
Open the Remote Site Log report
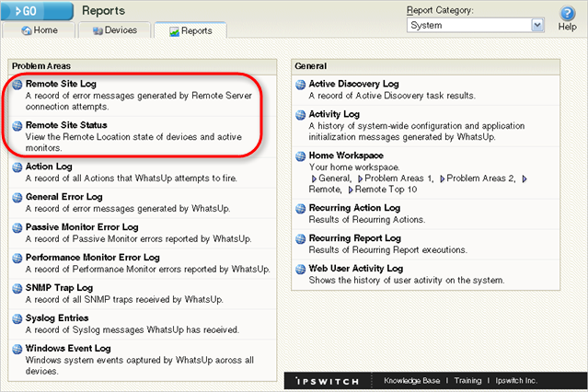pos(61,84)
